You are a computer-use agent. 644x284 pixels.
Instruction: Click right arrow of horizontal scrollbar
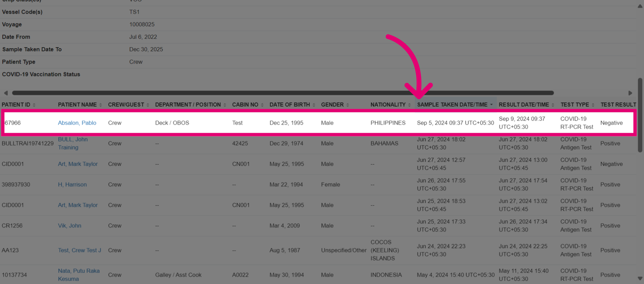630,93
